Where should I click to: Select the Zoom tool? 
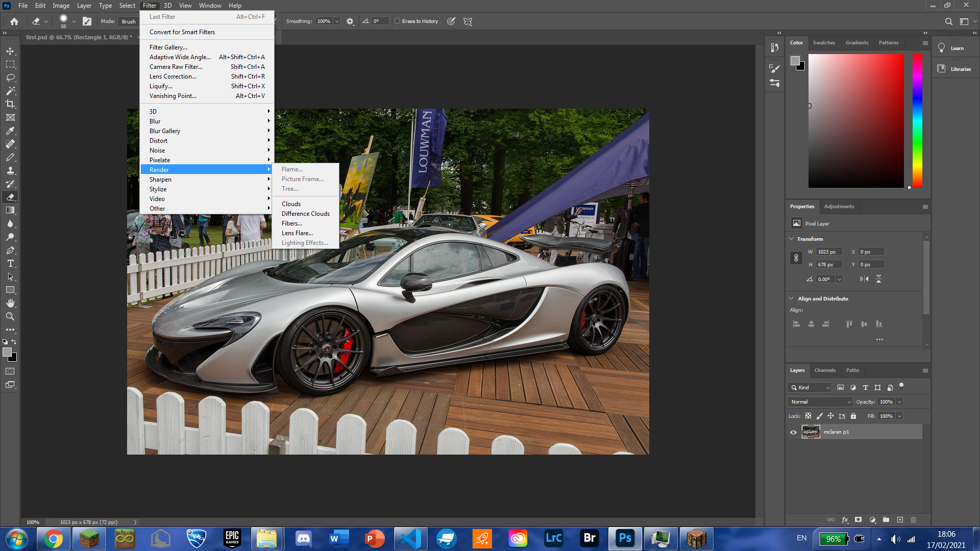[x=10, y=316]
